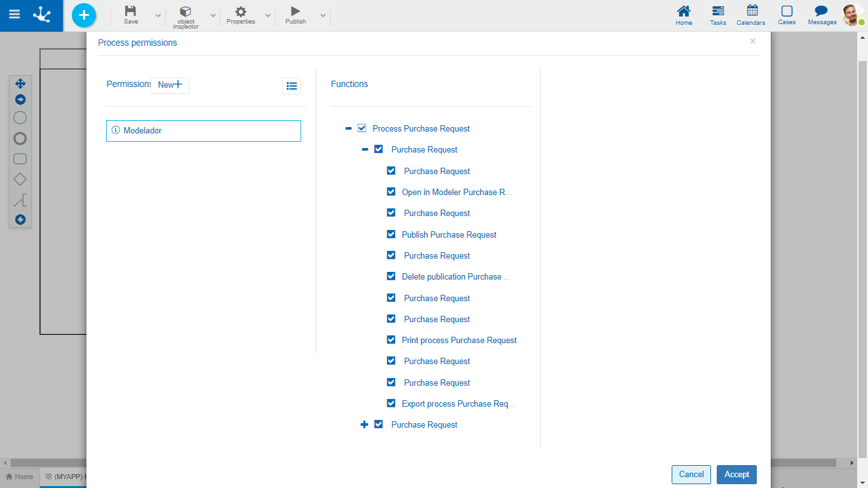Select the annotation bracket tool

[x=20, y=201]
